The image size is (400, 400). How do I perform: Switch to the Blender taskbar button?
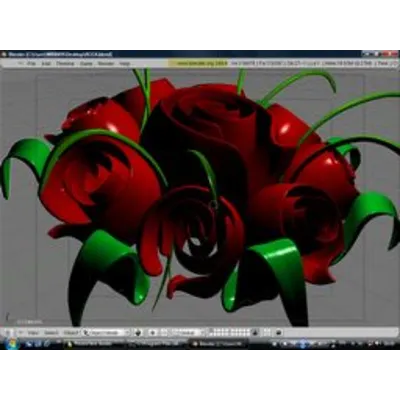(218, 344)
